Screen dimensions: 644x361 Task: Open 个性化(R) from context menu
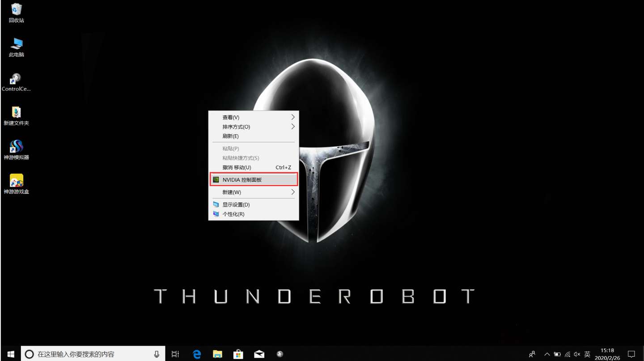tap(254, 214)
